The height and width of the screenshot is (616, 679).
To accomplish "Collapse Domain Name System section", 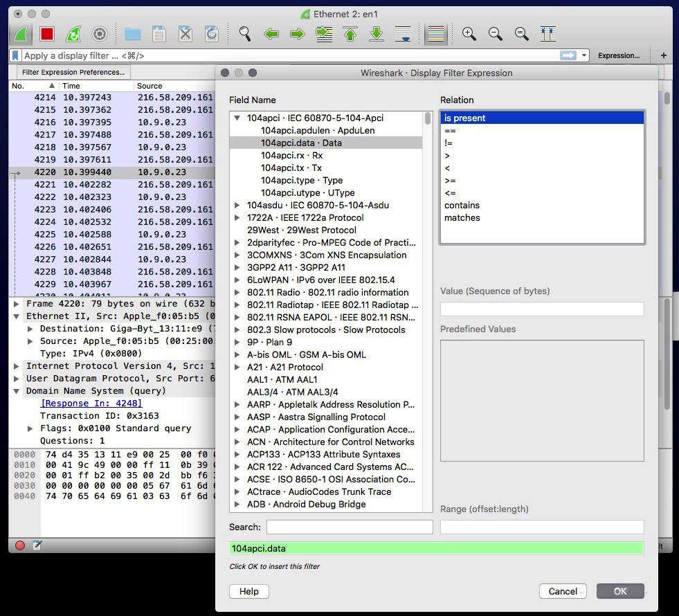I will [16, 391].
